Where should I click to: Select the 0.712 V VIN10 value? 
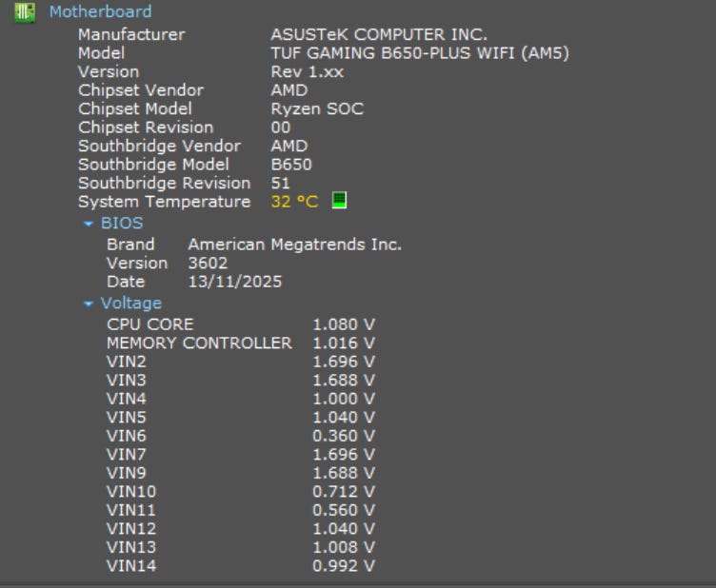tap(344, 492)
